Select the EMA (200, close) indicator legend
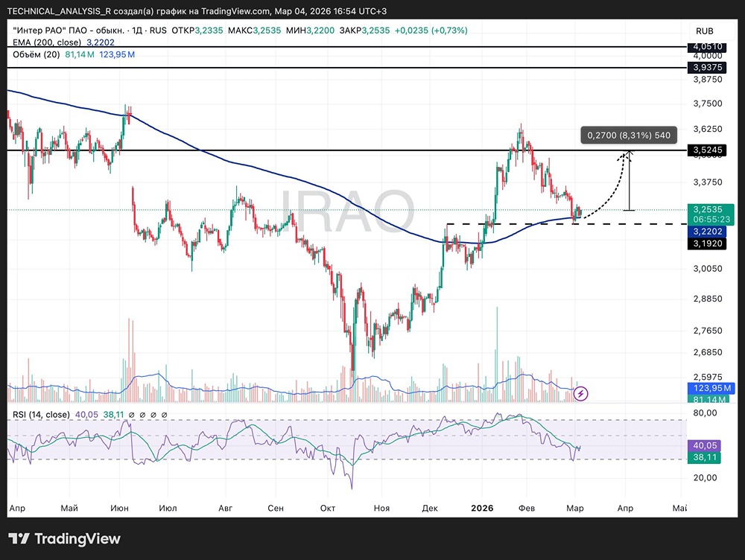 point(63,42)
